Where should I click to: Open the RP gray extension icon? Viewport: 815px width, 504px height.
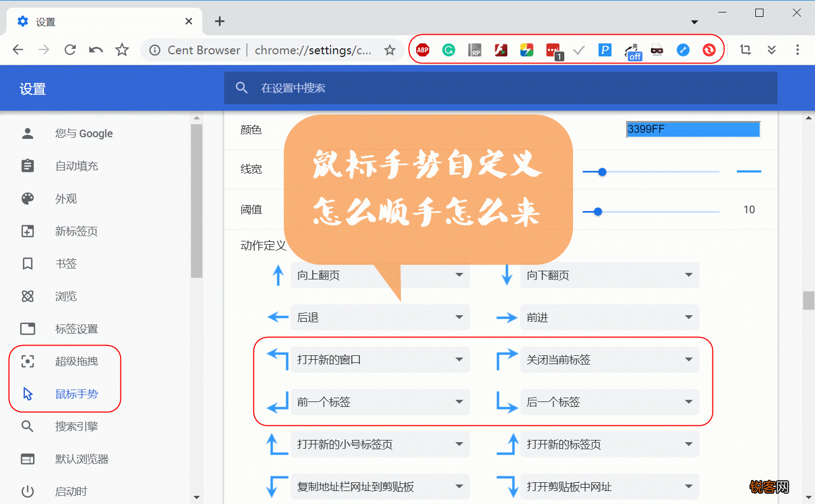[475, 50]
